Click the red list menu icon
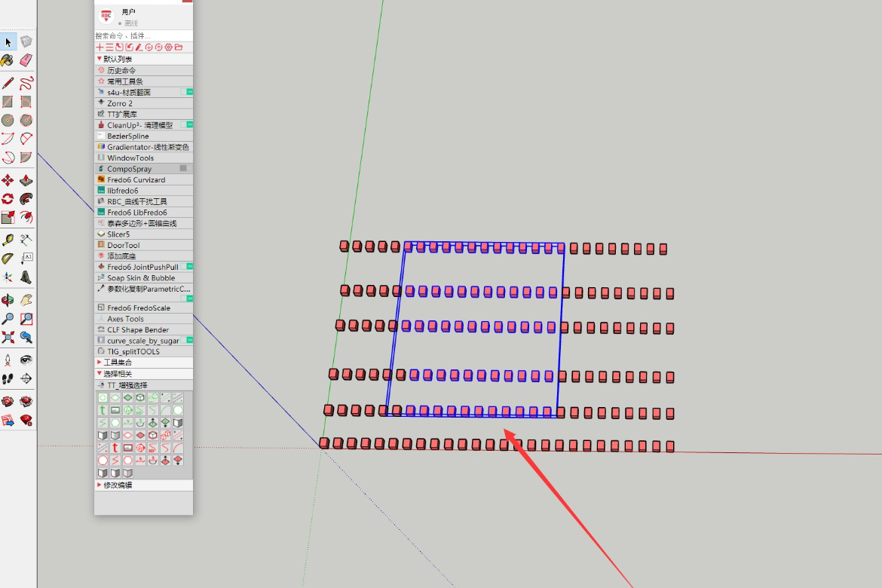The height and width of the screenshot is (588, 882). point(110,47)
